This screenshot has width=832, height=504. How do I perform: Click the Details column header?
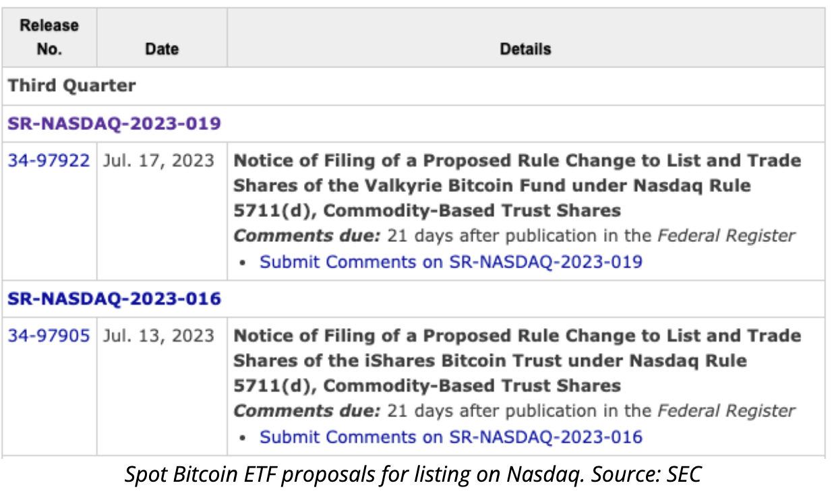[525, 49]
